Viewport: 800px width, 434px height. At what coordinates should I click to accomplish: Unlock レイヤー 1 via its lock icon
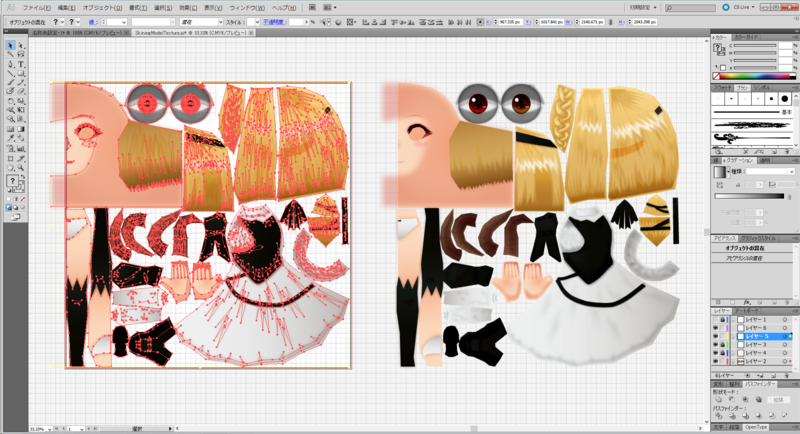coord(722,320)
